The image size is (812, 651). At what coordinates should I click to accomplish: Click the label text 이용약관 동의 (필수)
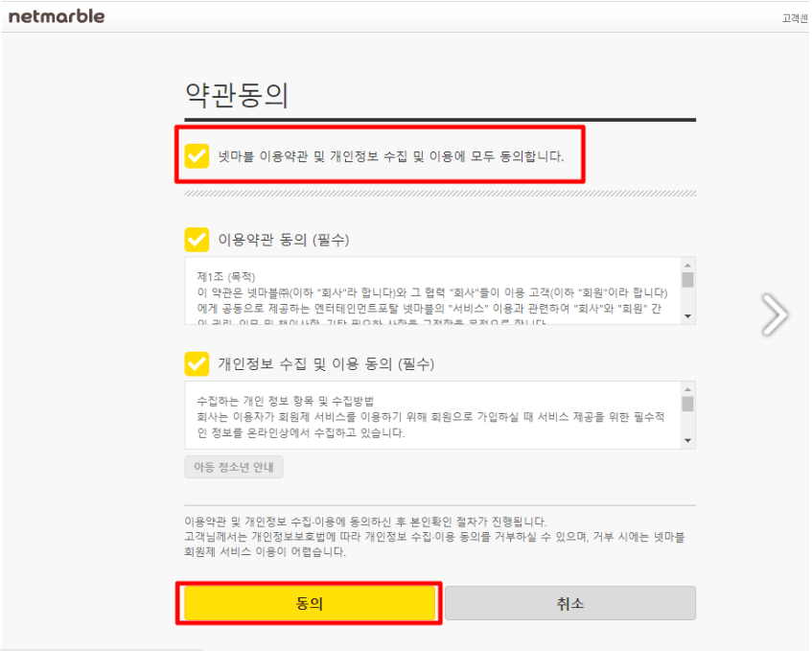pos(283,240)
